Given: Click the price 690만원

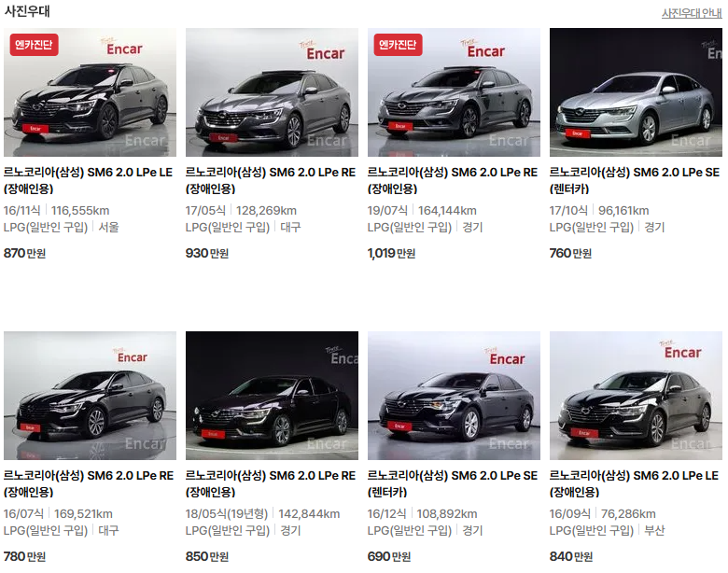Looking at the screenshot, I should tap(389, 556).
